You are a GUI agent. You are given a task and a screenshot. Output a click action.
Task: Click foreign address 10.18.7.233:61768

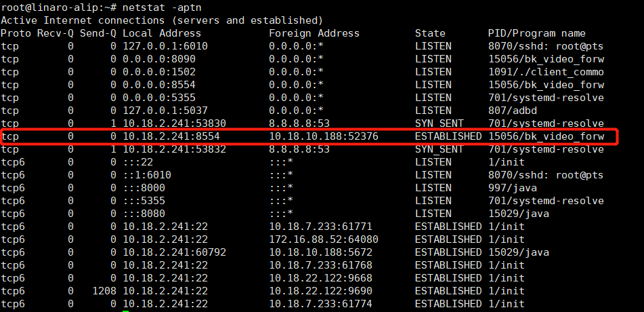click(320, 265)
